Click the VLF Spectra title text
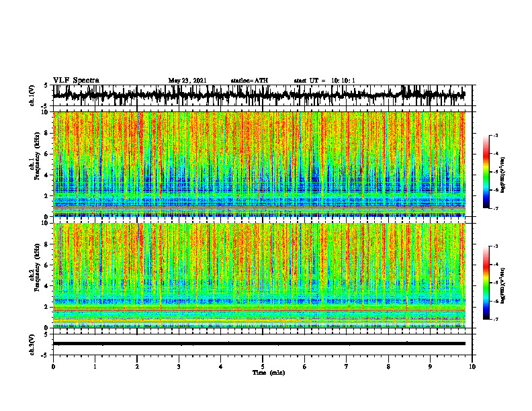The image size is (532, 411). tap(76, 81)
